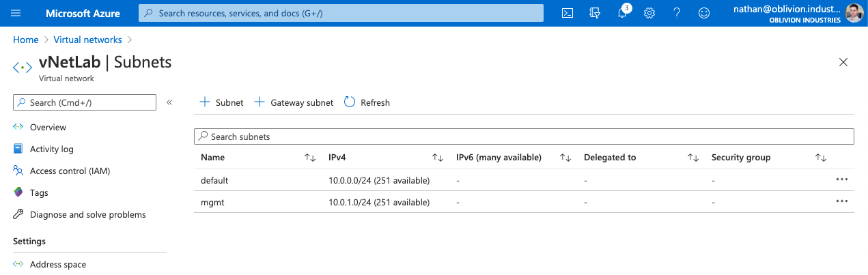This screenshot has height=275, width=868.
Task: Sort subnets by the Name column
Action: pos(310,158)
